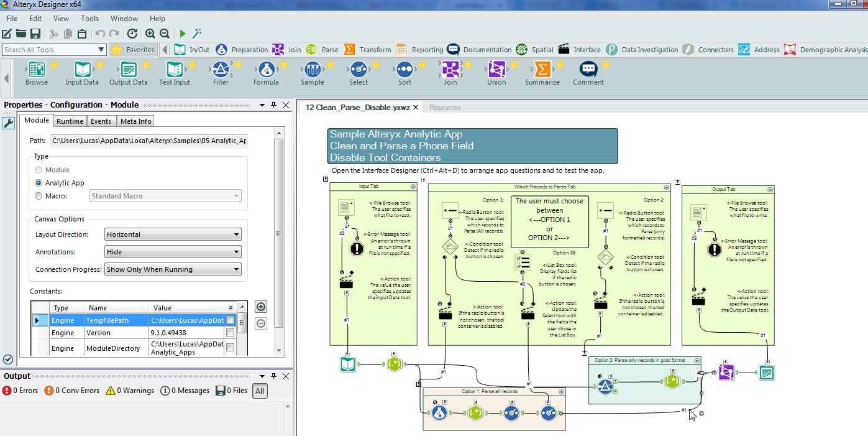
Task: Unfavorite the Filter tool star
Action: point(238,65)
